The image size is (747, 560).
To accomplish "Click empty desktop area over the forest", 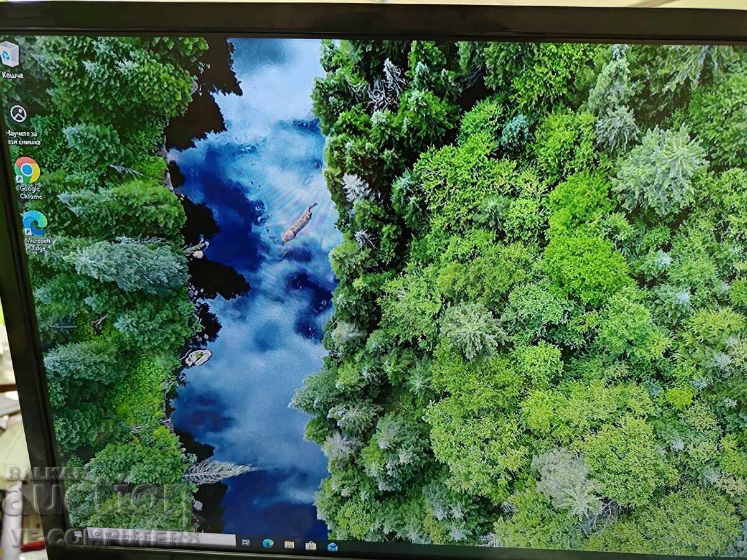I will point(529,280).
